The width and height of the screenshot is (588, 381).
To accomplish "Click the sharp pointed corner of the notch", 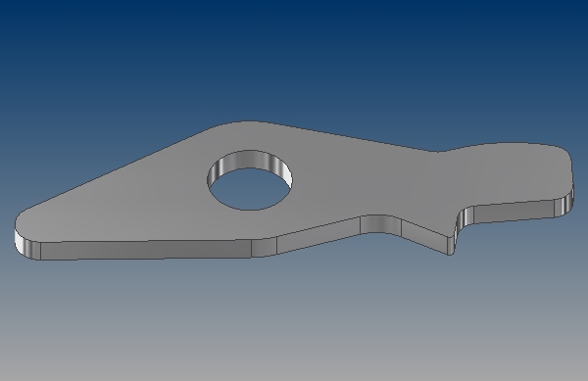I will click(451, 255).
